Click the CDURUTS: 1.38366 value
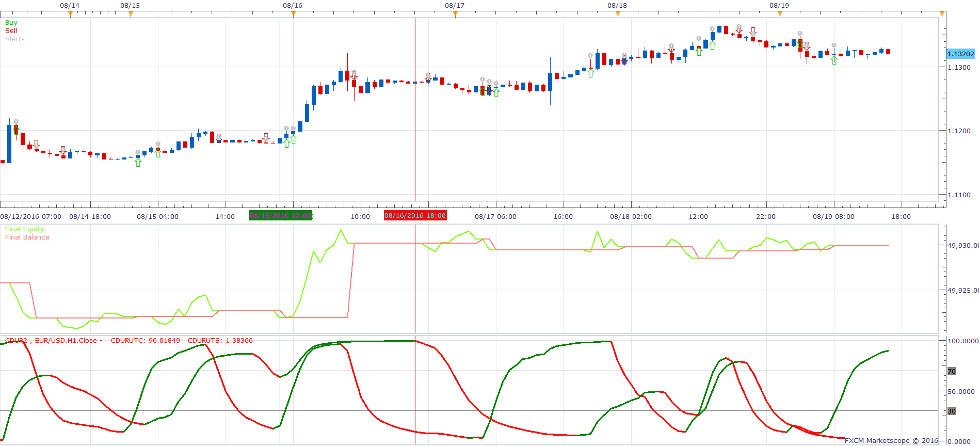 (220, 341)
